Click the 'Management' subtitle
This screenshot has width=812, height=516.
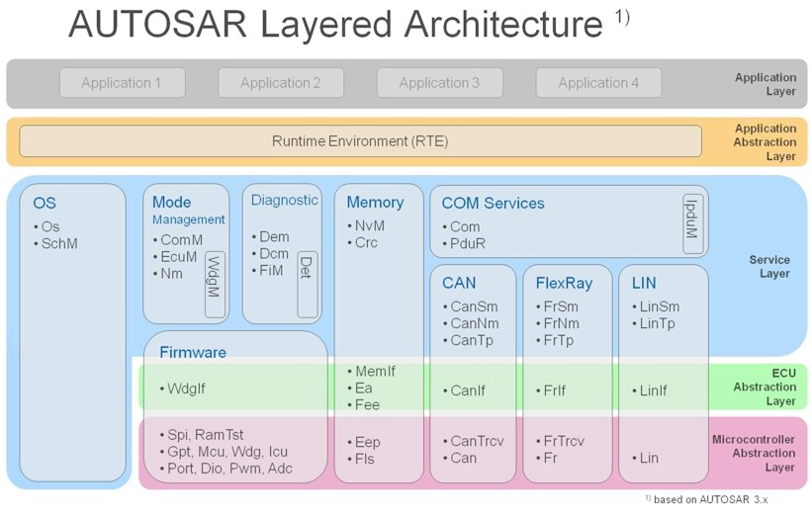pyautogui.click(x=189, y=219)
